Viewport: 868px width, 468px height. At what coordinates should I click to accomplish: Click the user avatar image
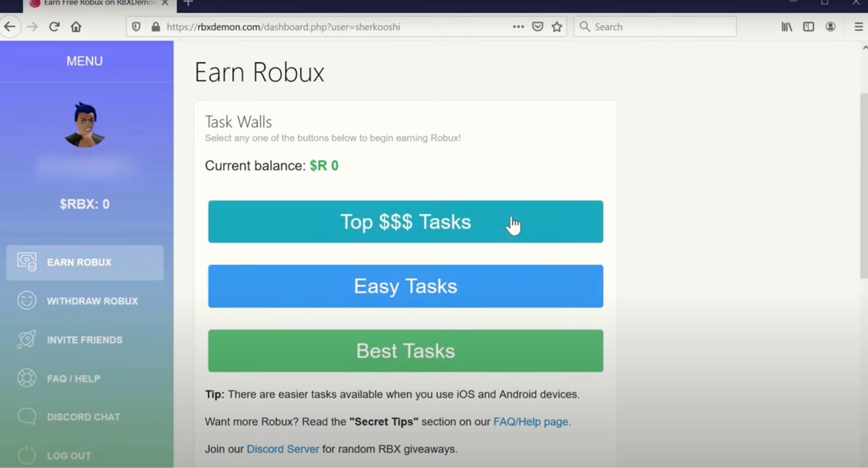click(85, 125)
